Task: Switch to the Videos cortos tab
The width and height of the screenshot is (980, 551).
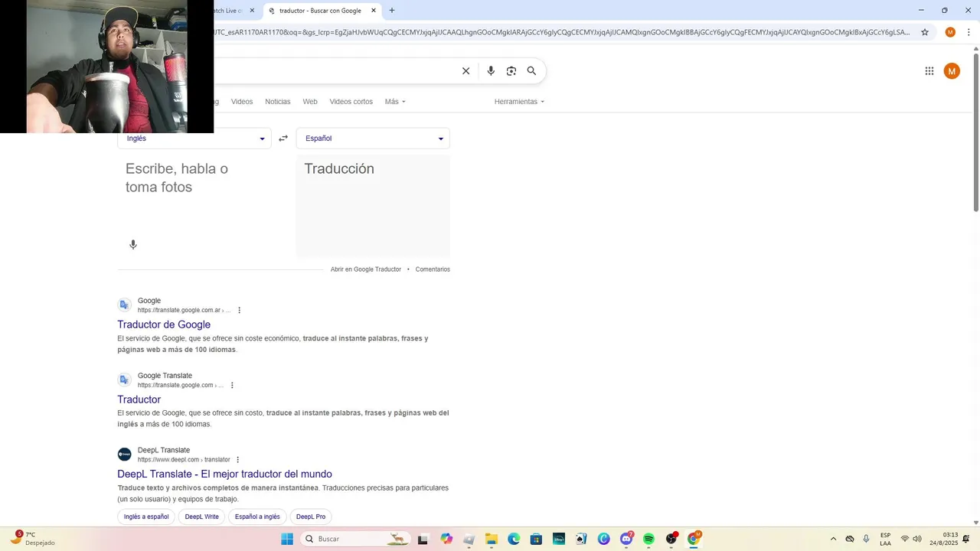Action: pos(351,102)
